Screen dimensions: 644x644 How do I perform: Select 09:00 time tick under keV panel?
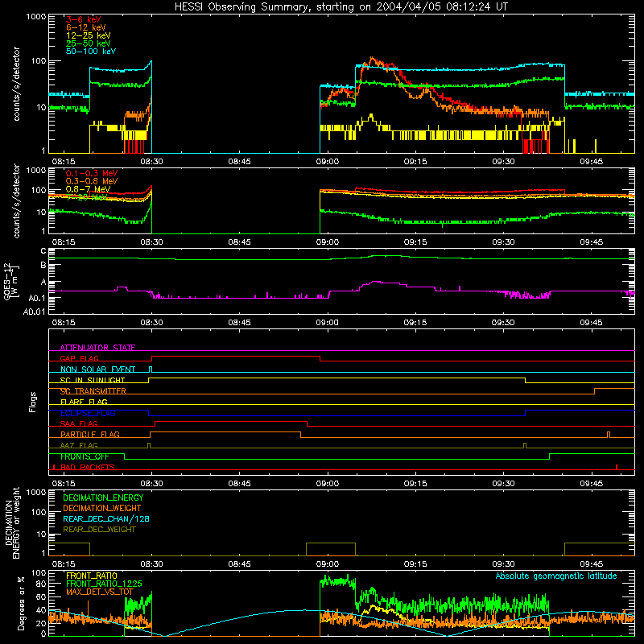point(328,162)
